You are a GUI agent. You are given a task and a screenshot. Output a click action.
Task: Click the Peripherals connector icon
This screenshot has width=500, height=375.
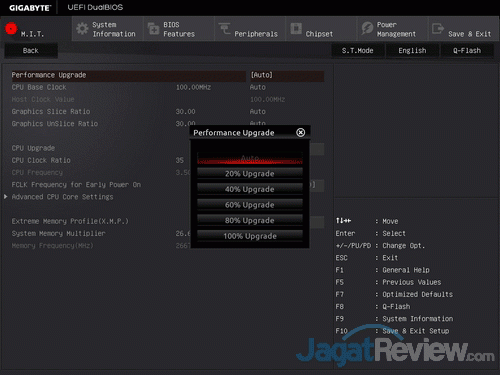(x=224, y=29)
